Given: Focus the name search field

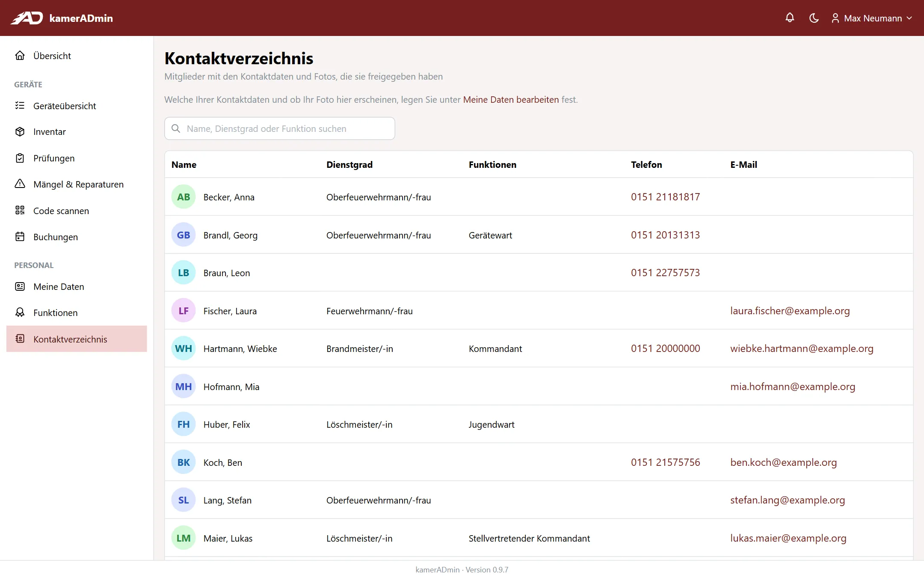Looking at the screenshot, I should point(280,128).
